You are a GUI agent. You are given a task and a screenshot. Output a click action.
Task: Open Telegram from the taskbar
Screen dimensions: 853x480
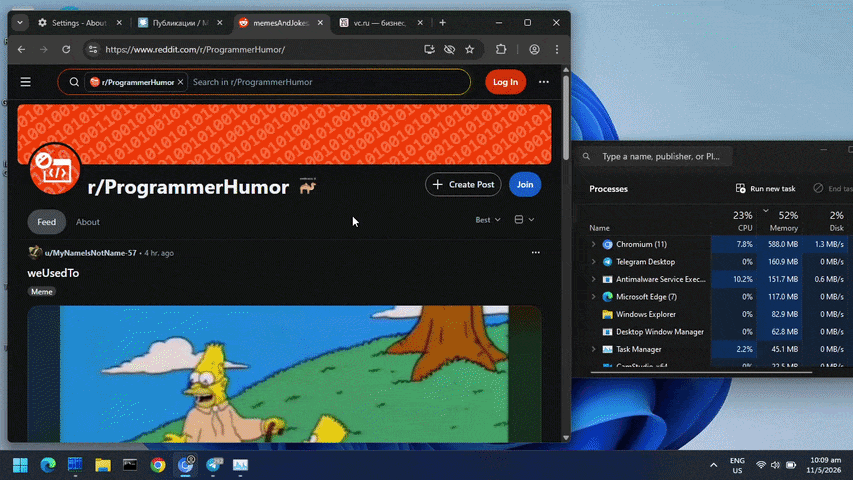pyautogui.click(x=213, y=465)
